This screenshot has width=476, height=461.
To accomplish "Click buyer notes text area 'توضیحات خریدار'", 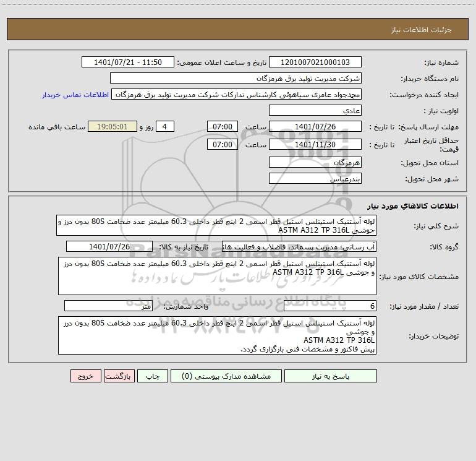I will click(217, 335).
